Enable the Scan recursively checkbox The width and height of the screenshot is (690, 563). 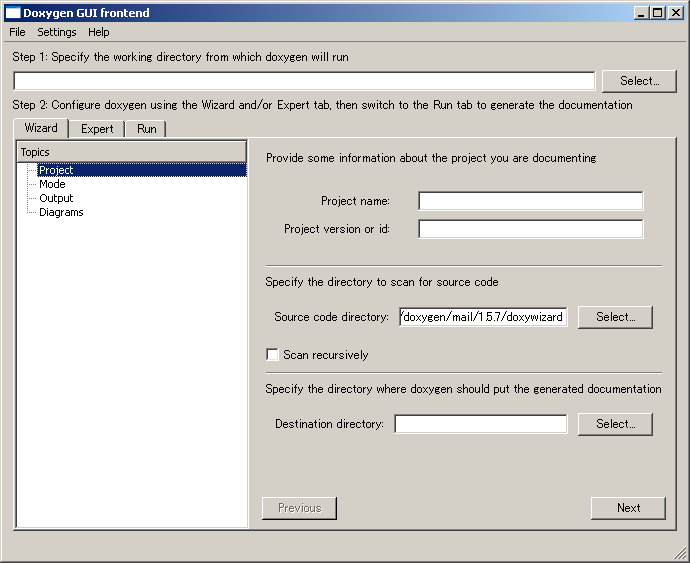pyautogui.click(x=272, y=355)
